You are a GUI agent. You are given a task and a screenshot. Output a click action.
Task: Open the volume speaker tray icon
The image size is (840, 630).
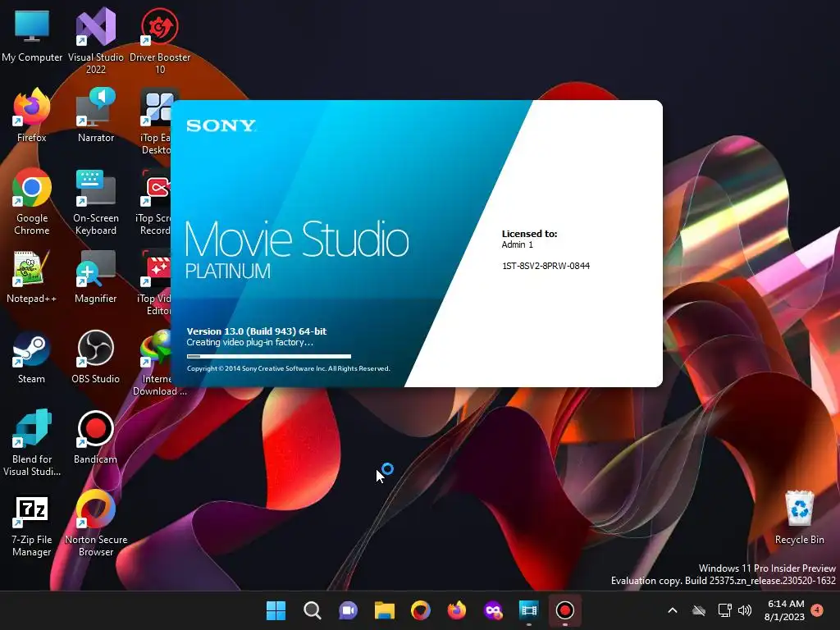click(x=745, y=610)
